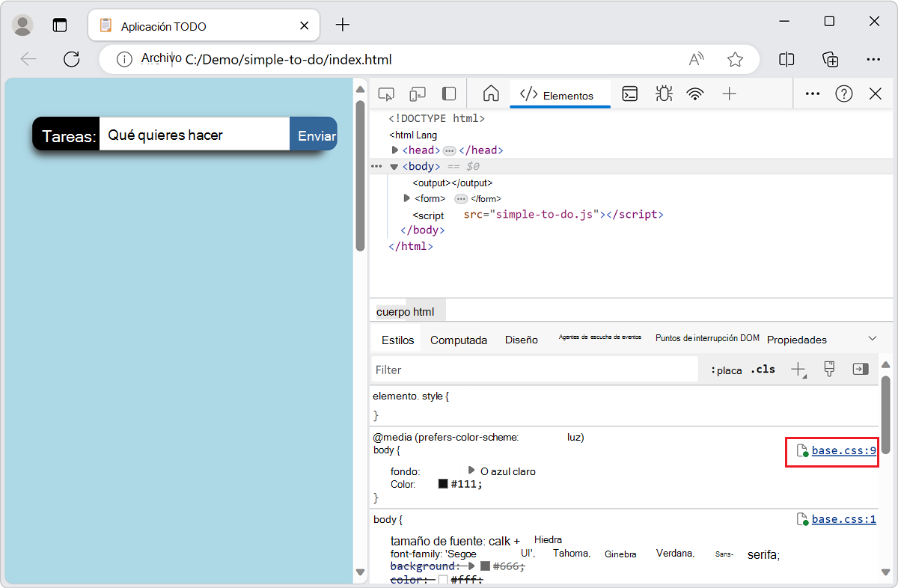This screenshot has height=588, width=898.
Task: Toggle the :placa pseudo-class state control
Action: click(725, 369)
